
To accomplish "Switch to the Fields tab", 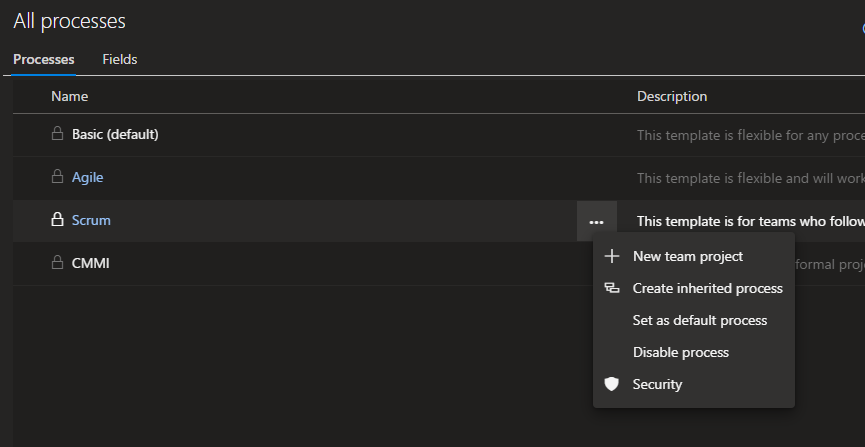I will 120,60.
